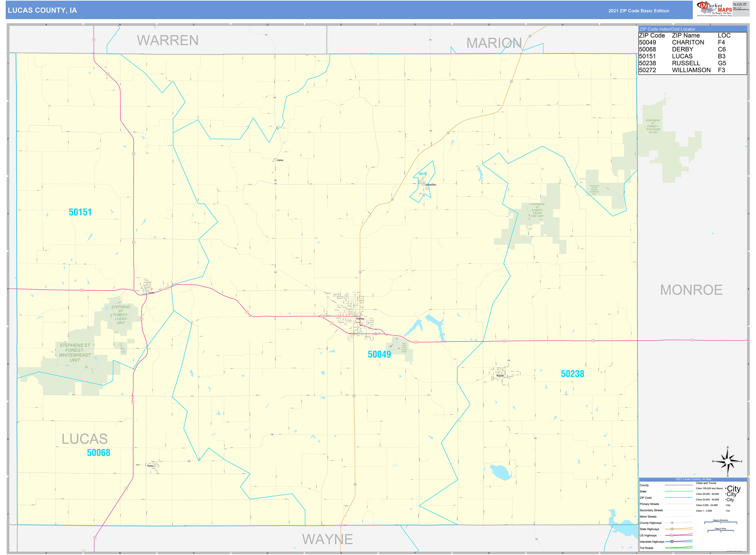Expand the ZIP Code Index/Grid Locator panel
The image size is (756, 555).
coord(667,29)
